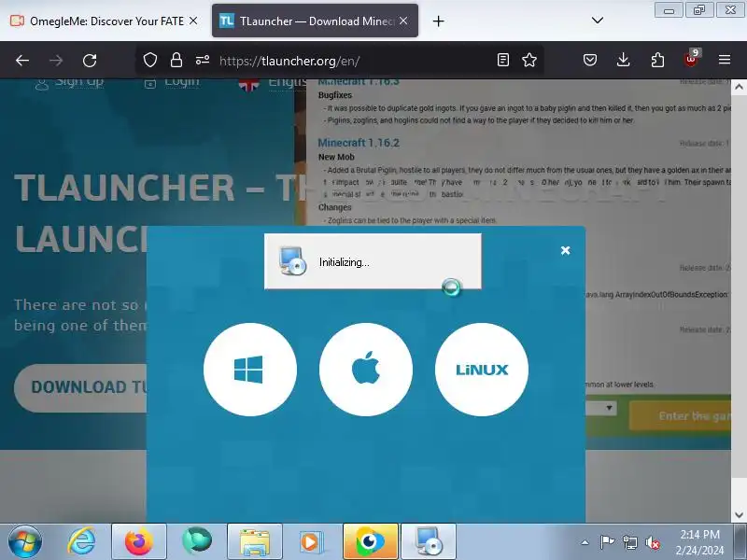Open a new browser tab
Image resolution: width=747 pixels, height=560 pixels.
tap(438, 21)
